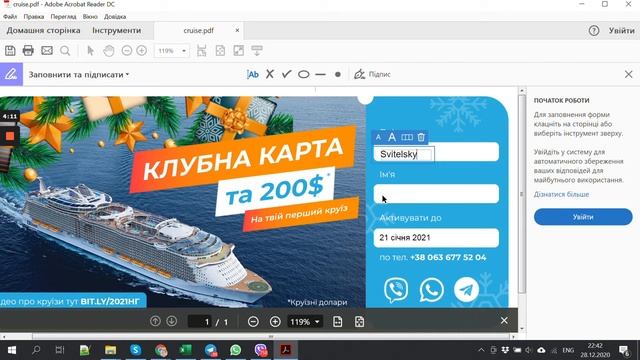Click the blue Увійти button in the right panel
This screenshot has width=640, height=360.
(583, 217)
